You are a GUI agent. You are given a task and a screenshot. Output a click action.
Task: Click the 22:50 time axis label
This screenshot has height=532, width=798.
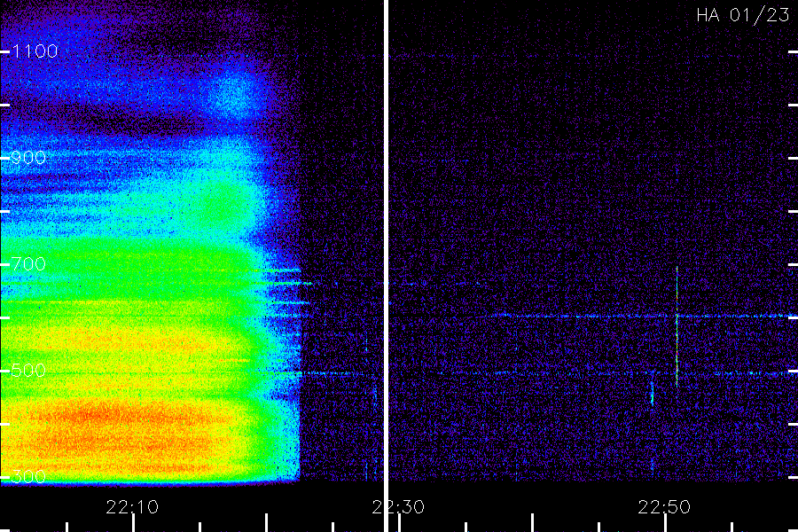click(x=664, y=507)
